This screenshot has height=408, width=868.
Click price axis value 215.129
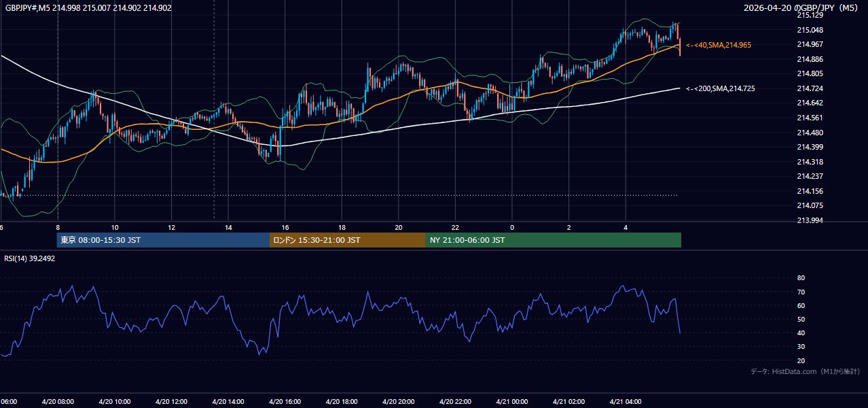pyautogui.click(x=810, y=15)
